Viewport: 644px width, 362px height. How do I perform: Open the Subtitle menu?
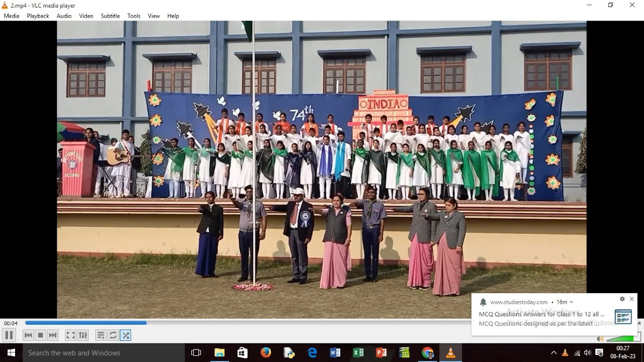pos(110,16)
